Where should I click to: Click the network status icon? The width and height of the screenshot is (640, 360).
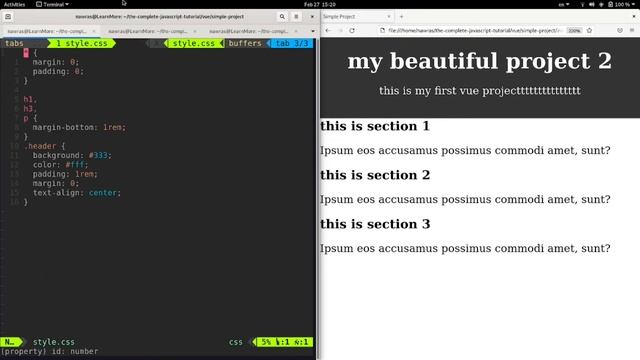tap(582, 4)
